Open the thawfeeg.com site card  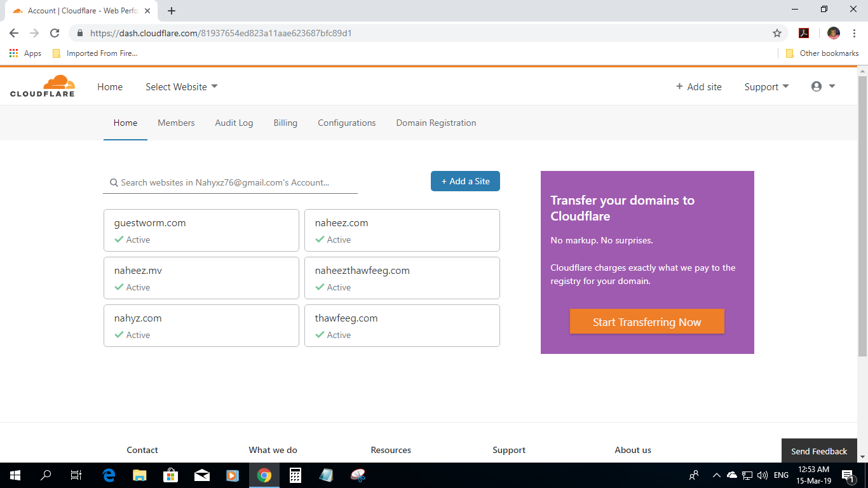point(402,326)
